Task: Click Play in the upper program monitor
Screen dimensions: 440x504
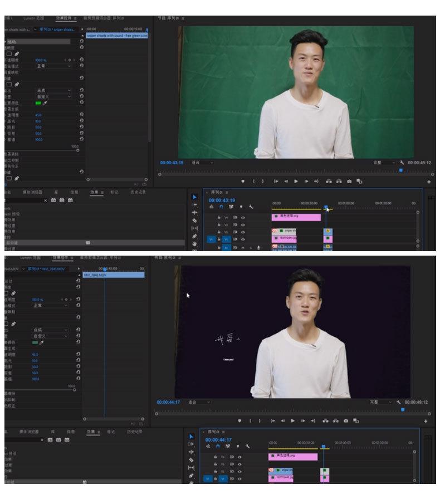Action: (296, 182)
